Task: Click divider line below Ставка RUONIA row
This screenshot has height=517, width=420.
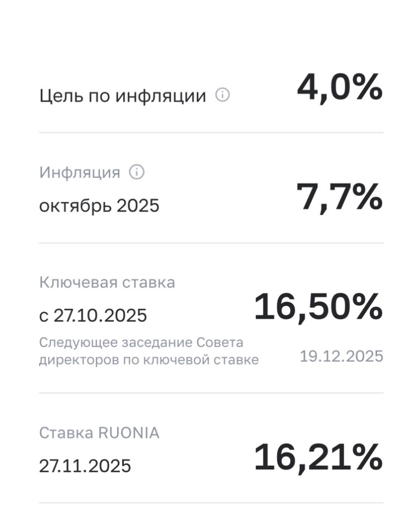Action: pos(211,502)
